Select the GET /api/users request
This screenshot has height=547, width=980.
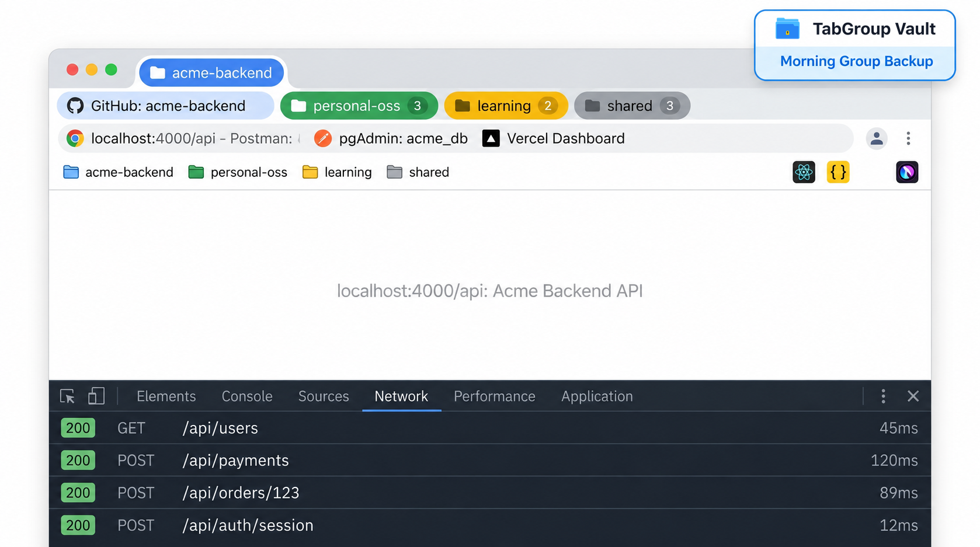pos(490,428)
